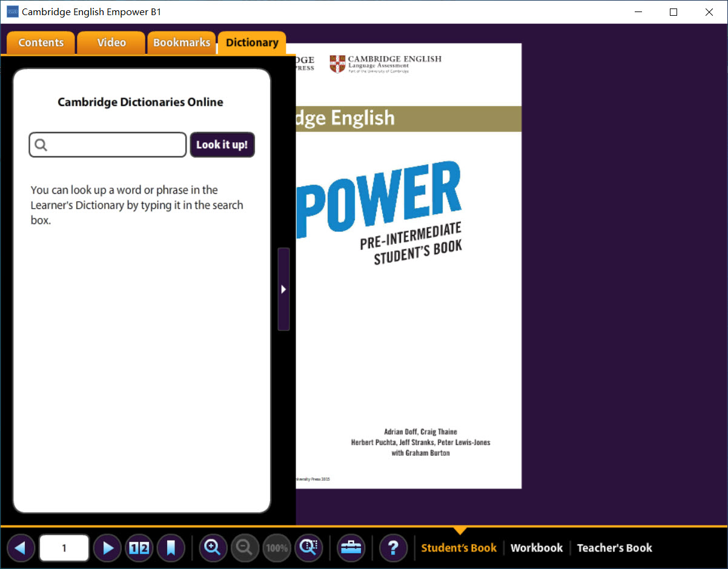The width and height of the screenshot is (728, 569).
Task: Open help with the question mark icon
Action: [393, 548]
